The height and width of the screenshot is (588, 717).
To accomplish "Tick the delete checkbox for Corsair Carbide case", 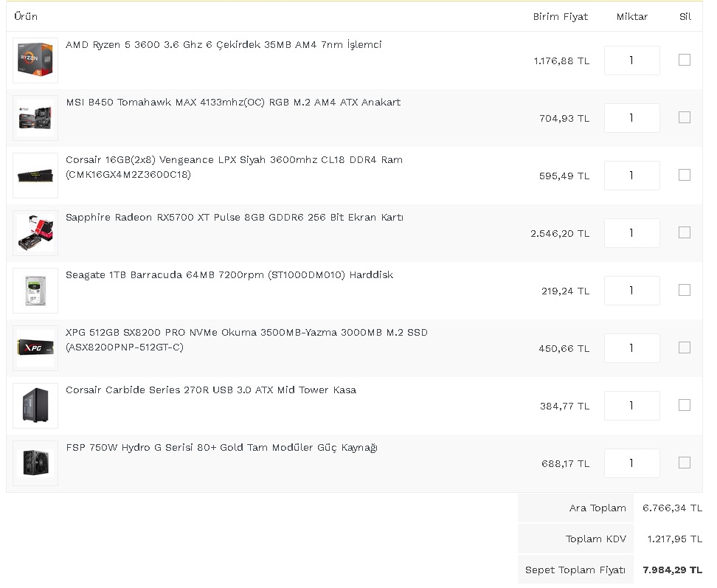I will coord(685,406).
